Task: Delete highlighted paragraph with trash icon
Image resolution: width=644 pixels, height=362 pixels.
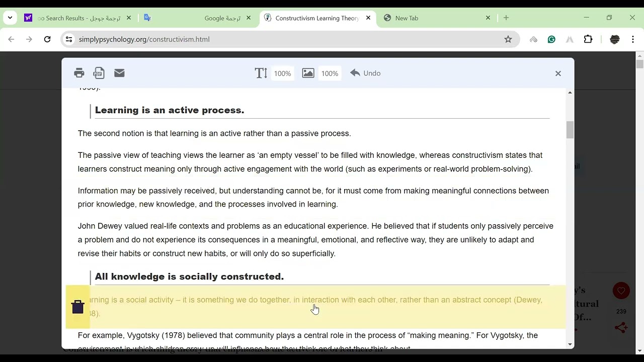Action: tap(77, 307)
